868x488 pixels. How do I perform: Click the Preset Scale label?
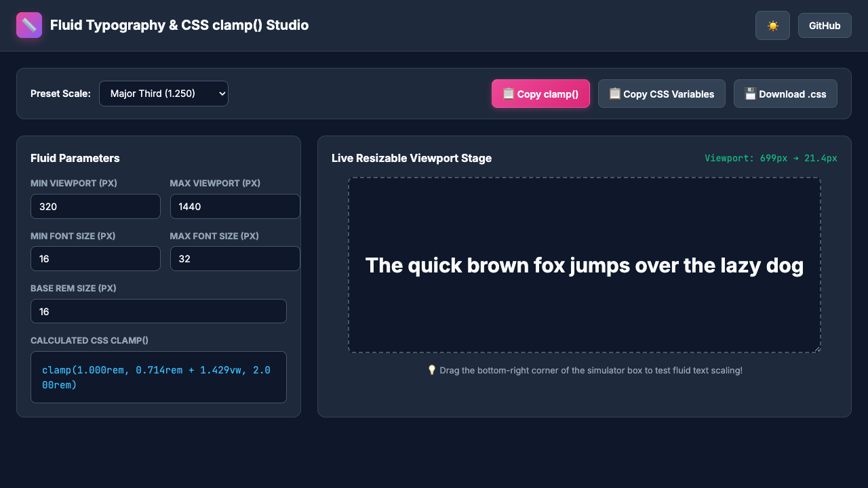pos(60,94)
